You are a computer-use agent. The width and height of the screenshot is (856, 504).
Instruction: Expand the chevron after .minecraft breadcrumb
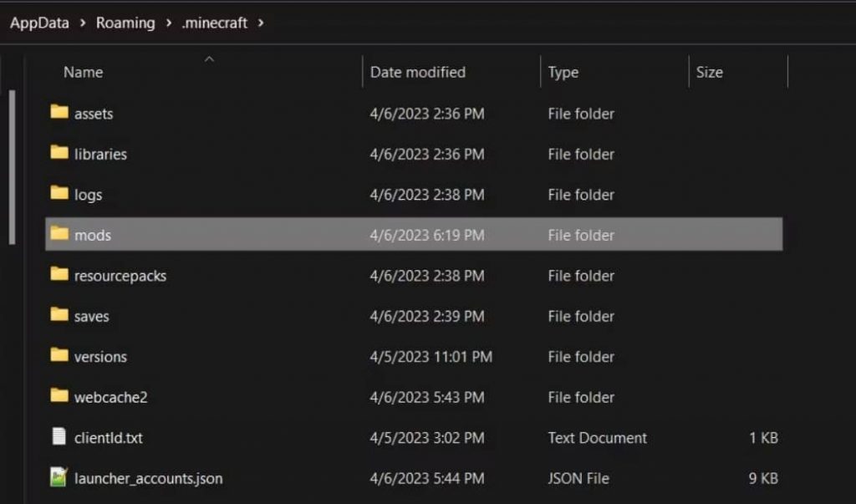click(261, 23)
